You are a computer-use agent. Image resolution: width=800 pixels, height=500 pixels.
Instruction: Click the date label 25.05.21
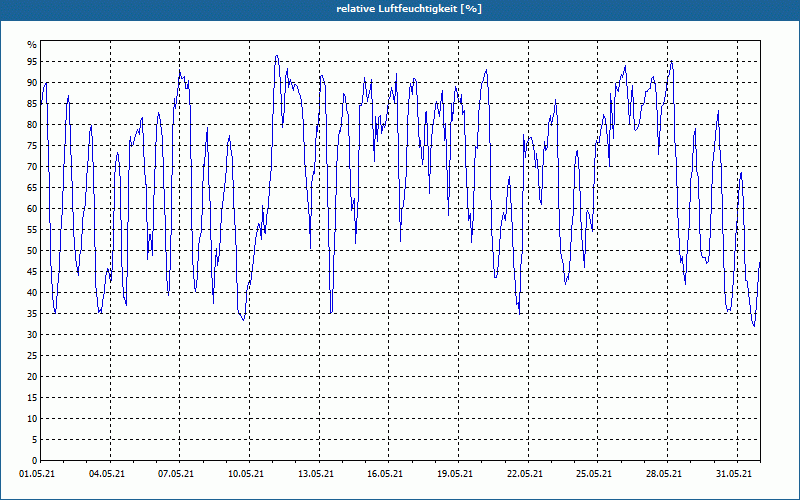click(x=594, y=474)
